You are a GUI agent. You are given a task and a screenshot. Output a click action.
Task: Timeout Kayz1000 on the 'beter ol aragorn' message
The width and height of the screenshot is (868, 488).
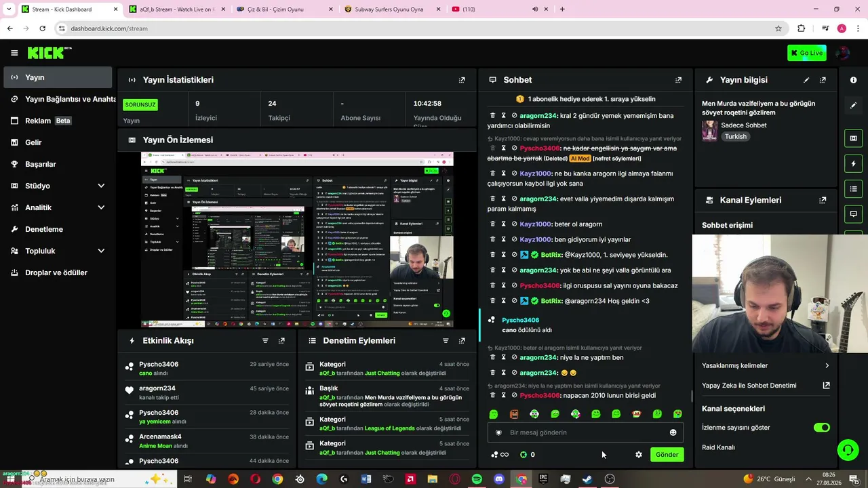pyautogui.click(x=503, y=224)
